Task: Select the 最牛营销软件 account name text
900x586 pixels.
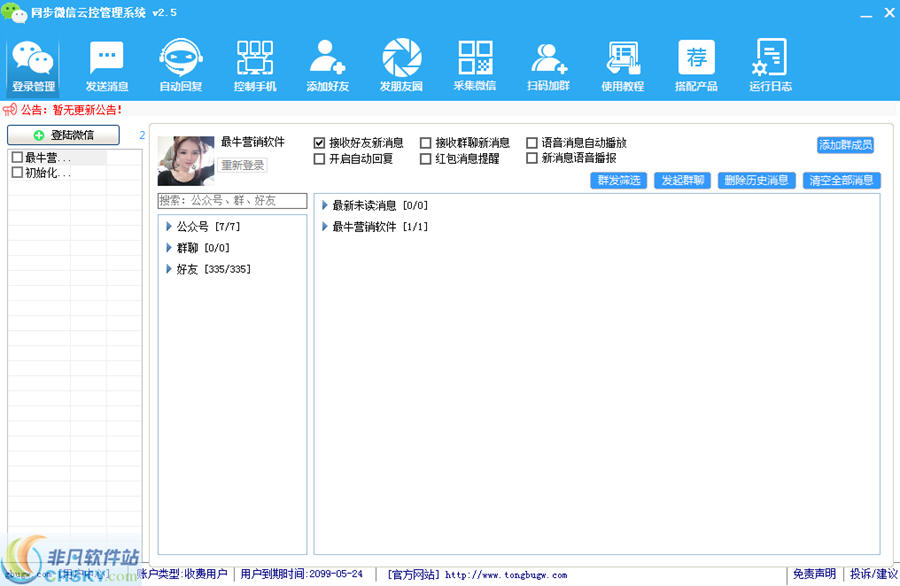Action: 253,142
